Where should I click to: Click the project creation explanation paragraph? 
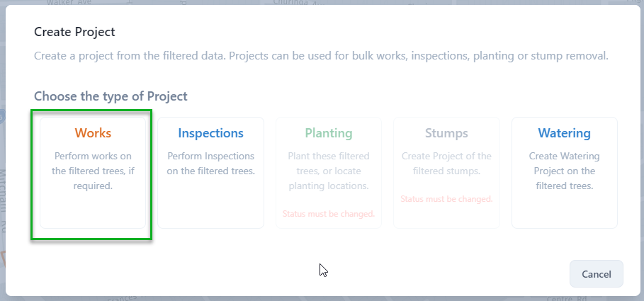click(x=321, y=56)
